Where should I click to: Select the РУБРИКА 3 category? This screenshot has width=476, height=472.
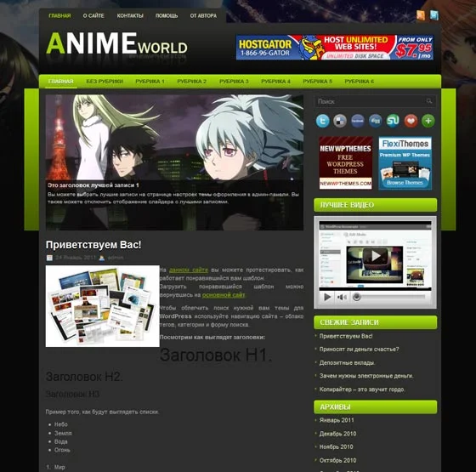coord(234,82)
